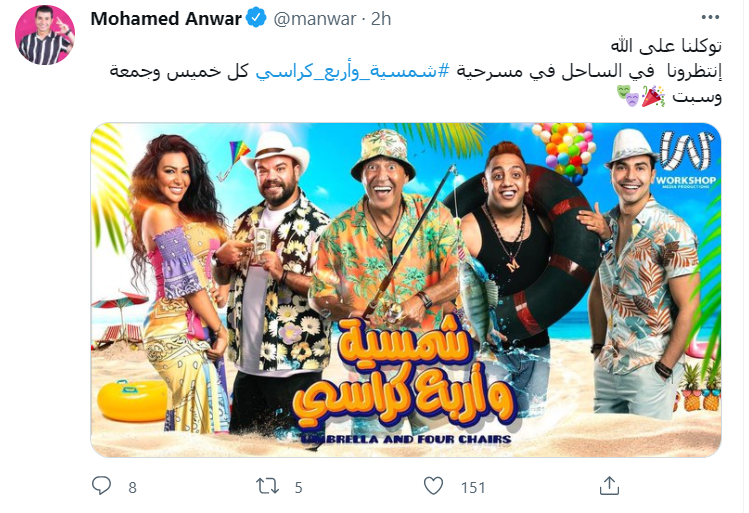Click the tweet line توكلنا على الله
This screenshot has width=749, height=513.
pyautogui.click(x=666, y=46)
